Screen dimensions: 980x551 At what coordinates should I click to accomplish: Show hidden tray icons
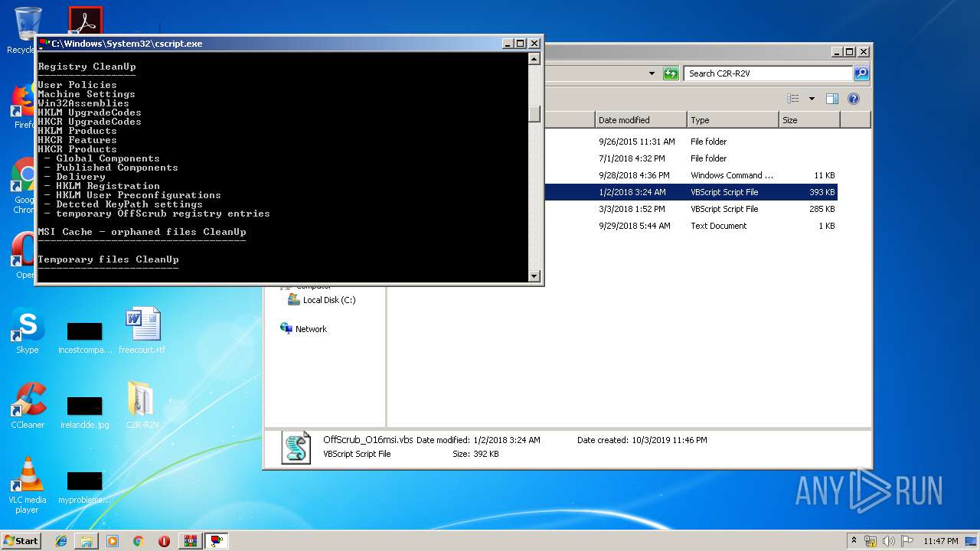tap(854, 541)
